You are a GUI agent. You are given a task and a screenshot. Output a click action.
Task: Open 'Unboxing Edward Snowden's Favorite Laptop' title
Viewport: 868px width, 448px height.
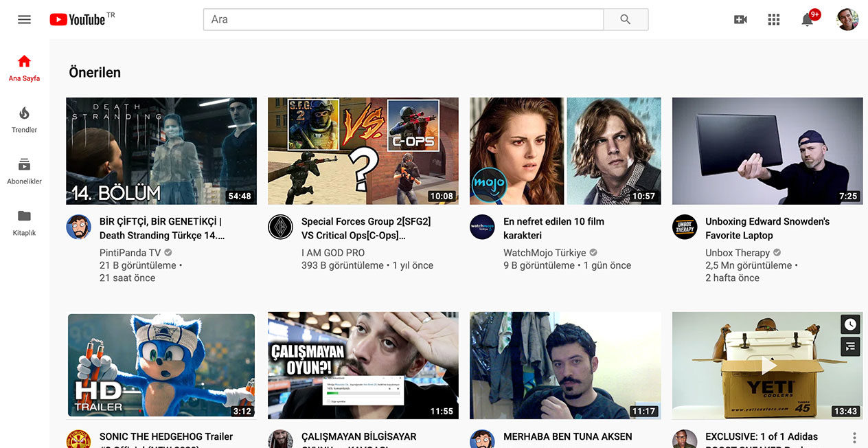(x=767, y=228)
